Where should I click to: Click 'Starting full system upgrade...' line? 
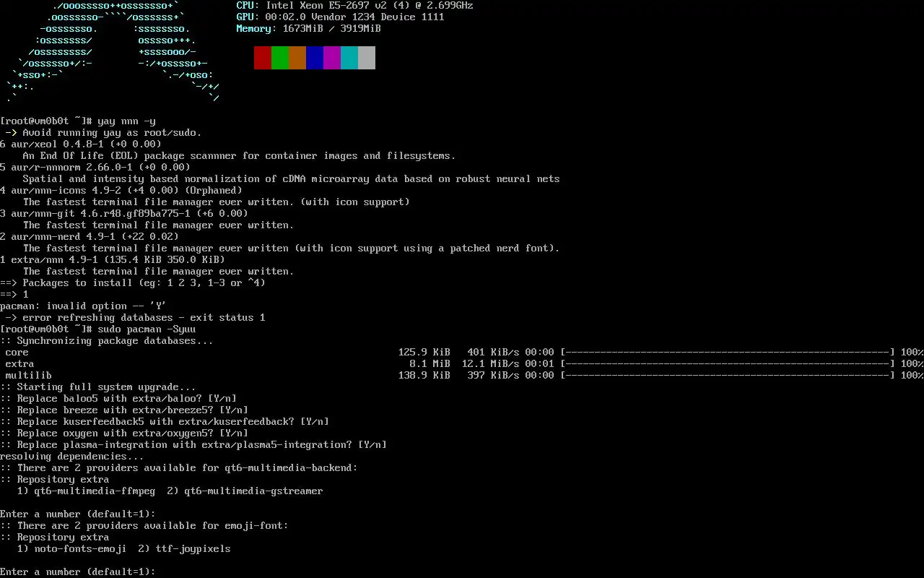[98, 387]
